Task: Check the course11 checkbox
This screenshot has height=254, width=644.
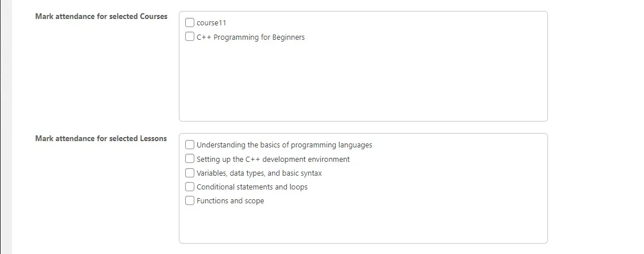Action: pos(190,23)
